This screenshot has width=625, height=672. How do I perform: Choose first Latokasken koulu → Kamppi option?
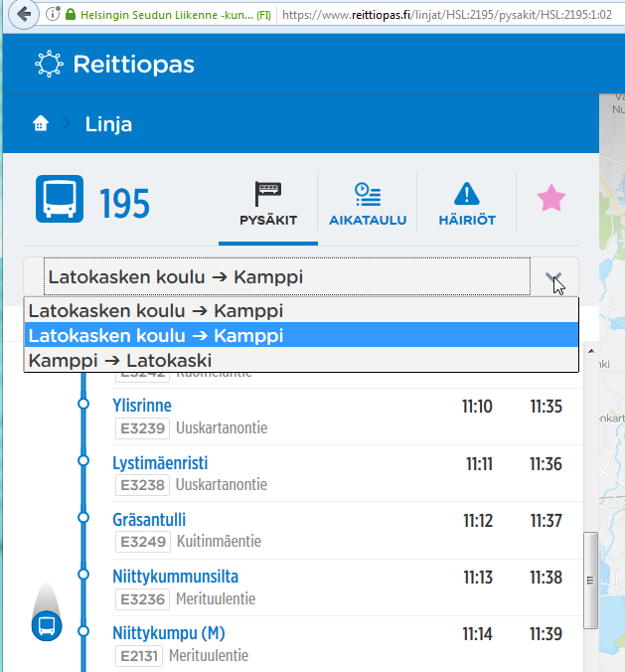tap(301, 311)
